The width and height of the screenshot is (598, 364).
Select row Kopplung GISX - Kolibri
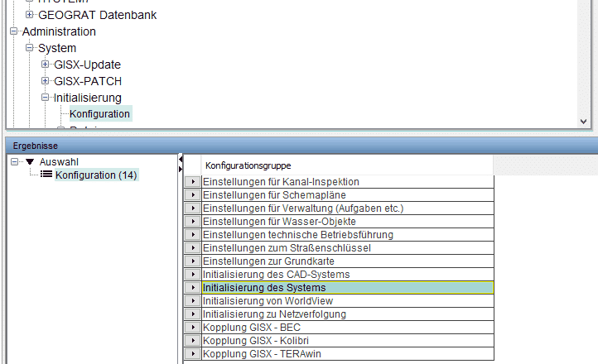[x=347, y=340]
